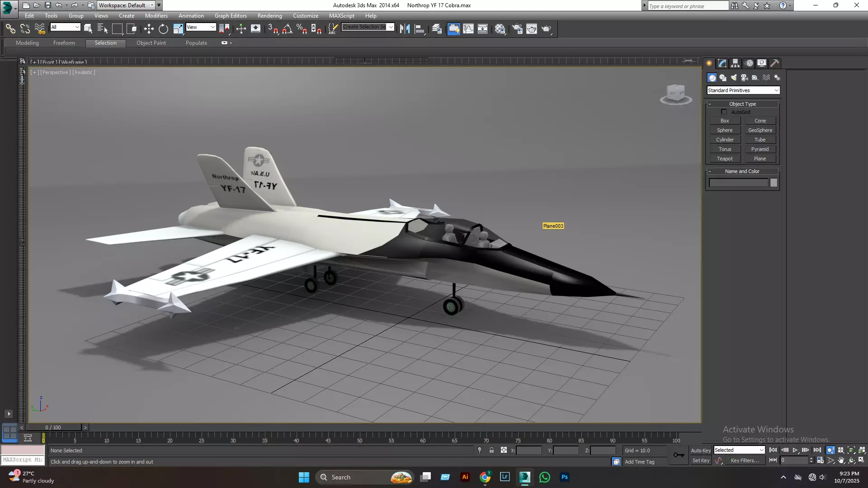Screen dimensions: 868x488
Task: Toggle the Angle Snap button
Action: tap(287, 29)
